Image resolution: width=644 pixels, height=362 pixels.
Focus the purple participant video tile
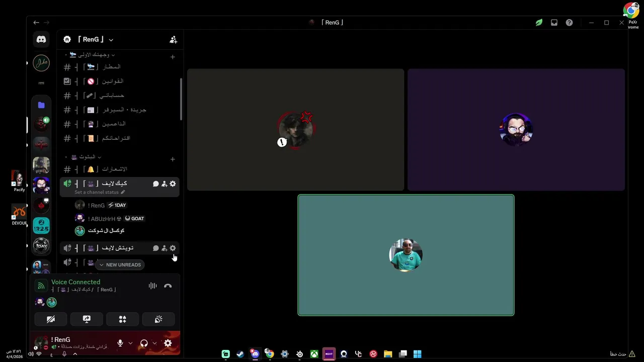coord(516,130)
